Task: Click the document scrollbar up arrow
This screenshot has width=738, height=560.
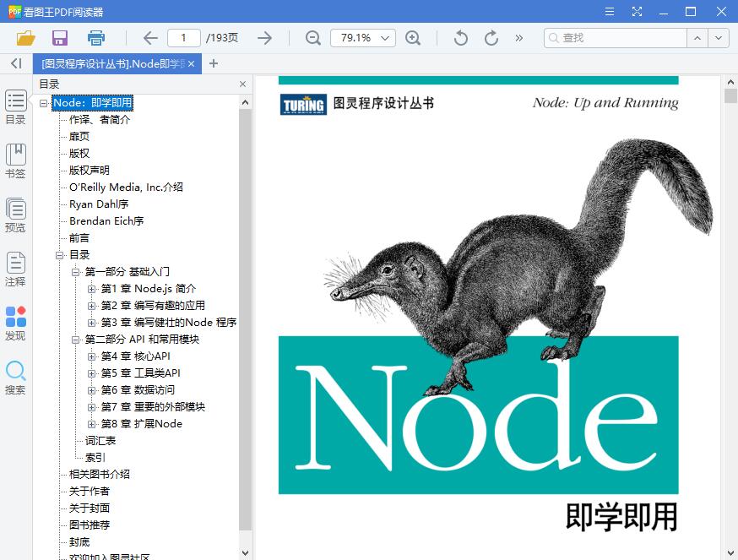Action: pyautogui.click(x=730, y=82)
